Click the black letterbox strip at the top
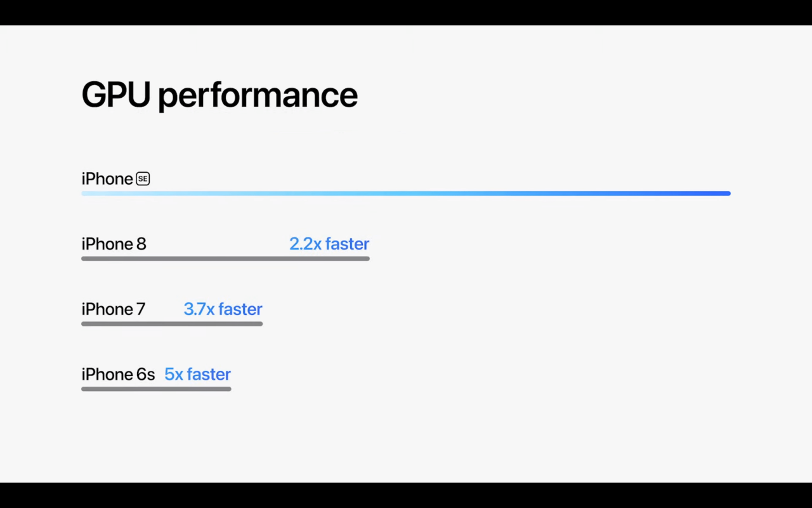The height and width of the screenshot is (508, 812). 406,12
